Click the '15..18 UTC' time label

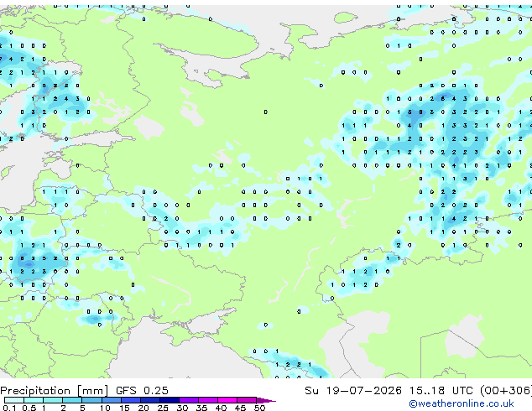441,391
